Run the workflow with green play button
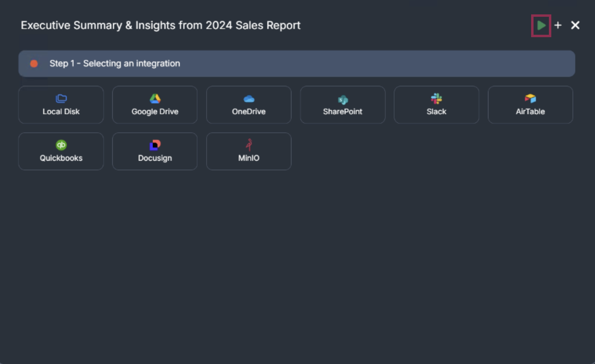Viewport: 595px width, 364px height. pyautogui.click(x=541, y=25)
